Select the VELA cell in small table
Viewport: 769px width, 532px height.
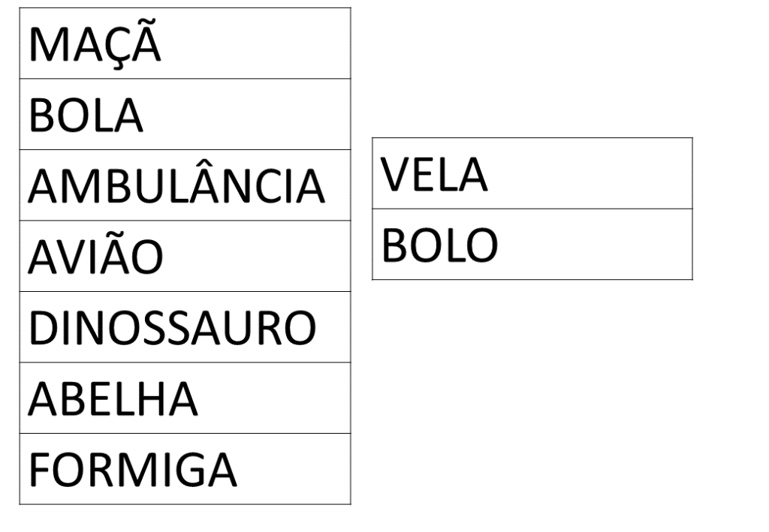click(x=434, y=175)
